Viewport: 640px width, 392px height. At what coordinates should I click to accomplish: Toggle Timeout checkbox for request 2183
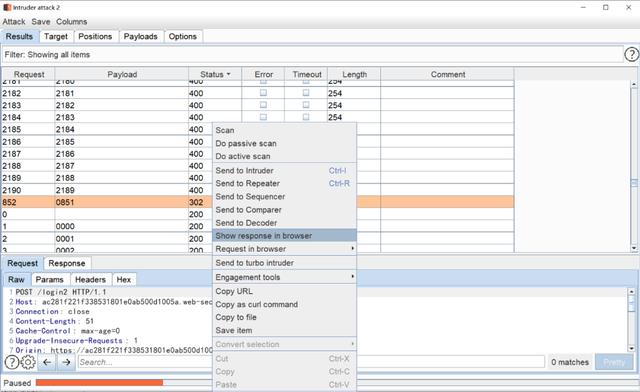[x=306, y=105]
